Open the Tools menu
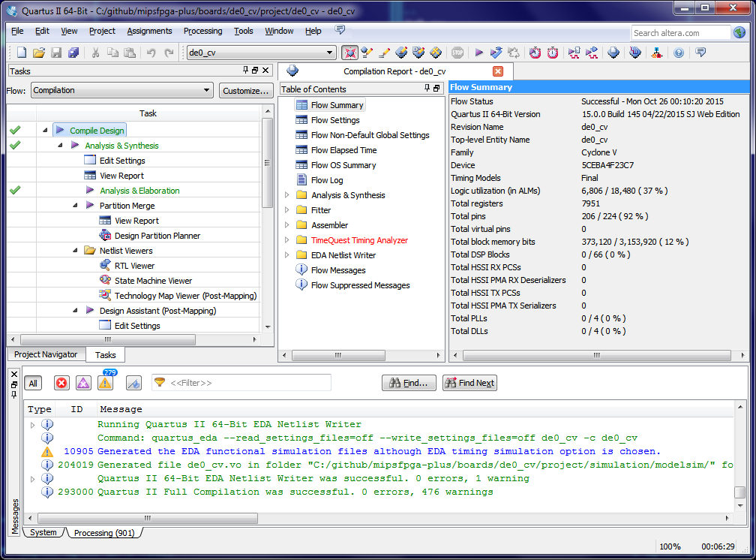This screenshot has height=560, width=756. click(244, 31)
